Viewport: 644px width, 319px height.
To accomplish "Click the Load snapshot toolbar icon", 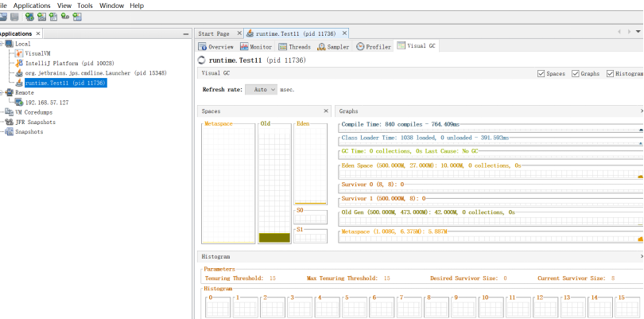I will click(3, 17).
